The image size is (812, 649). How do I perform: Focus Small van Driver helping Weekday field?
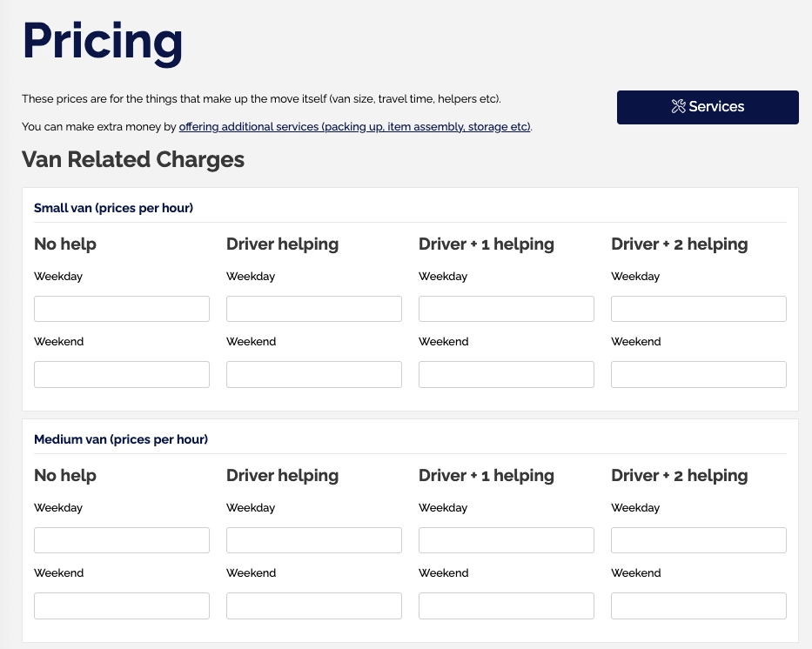[x=314, y=309]
